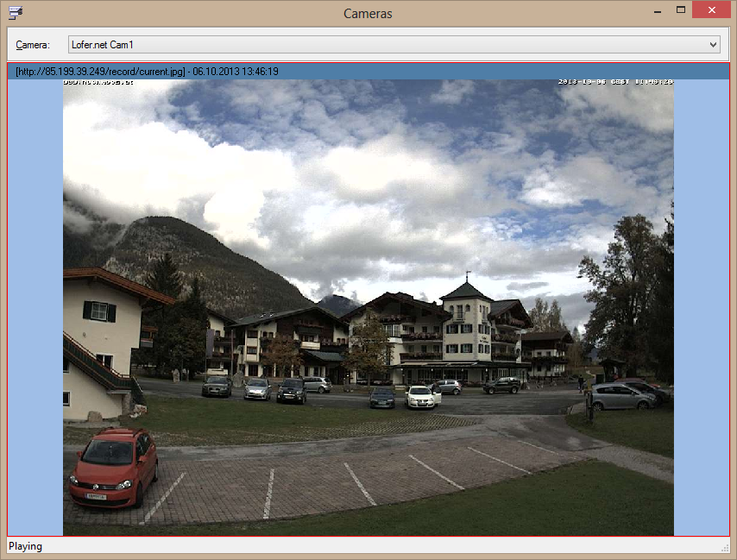Click the white car in the parking lot

tap(422, 396)
